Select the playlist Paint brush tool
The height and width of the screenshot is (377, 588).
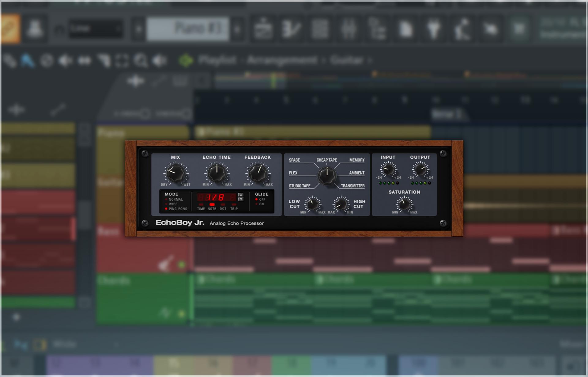coord(27,60)
